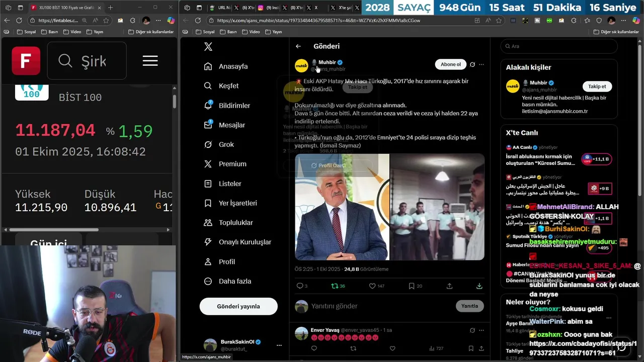Click the Grok icon beside Abone ol

(472, 64)
